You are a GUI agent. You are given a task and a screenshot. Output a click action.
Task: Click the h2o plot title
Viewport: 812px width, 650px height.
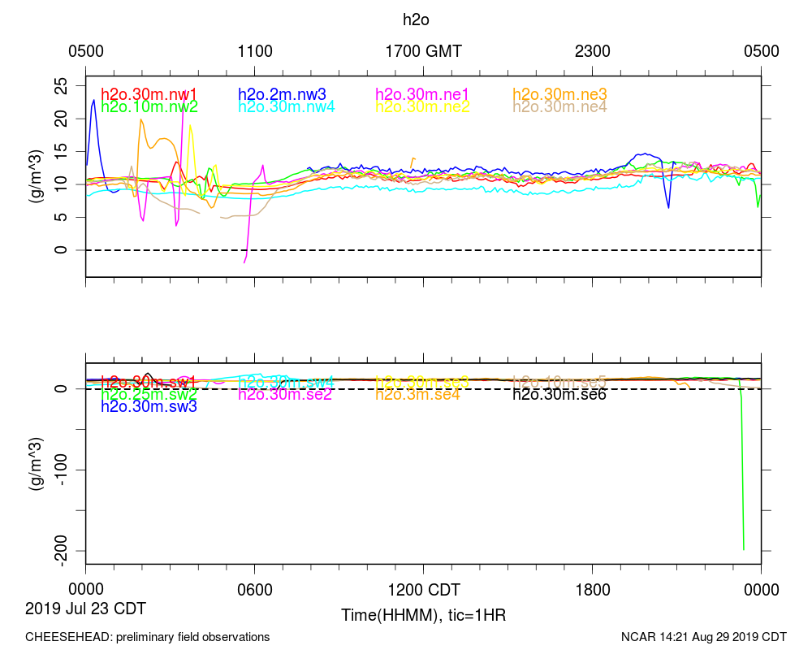click(416, 19)
